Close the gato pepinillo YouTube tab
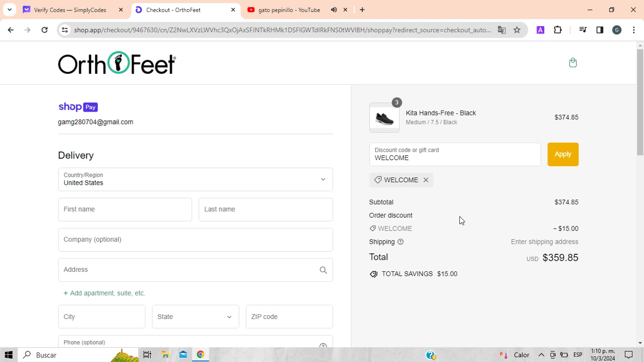Screen dimensions: 644x362 (x=345, y=10)
